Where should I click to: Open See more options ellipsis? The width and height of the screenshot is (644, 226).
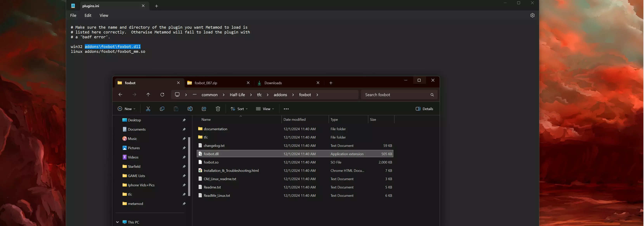pyautogui.click(x=286, y=109)
